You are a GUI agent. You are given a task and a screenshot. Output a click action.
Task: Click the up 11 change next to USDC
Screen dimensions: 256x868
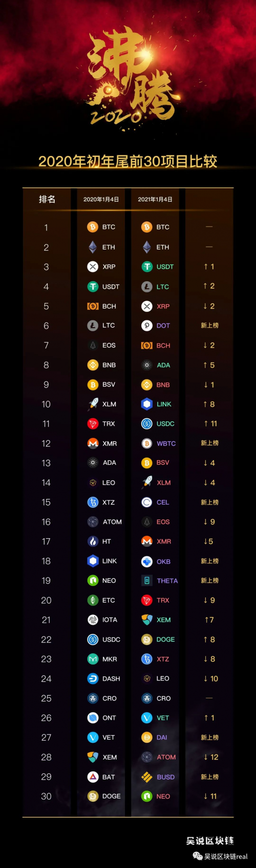click(x=210, y=423)
